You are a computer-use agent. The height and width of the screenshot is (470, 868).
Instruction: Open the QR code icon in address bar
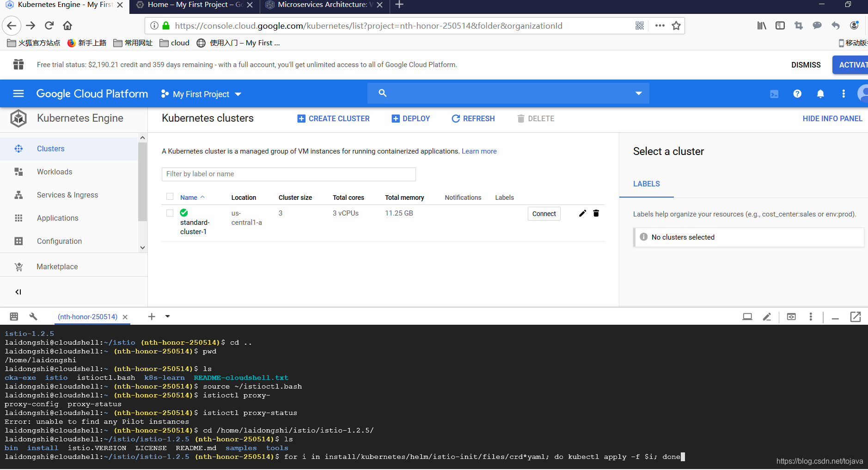pos(640,26)
